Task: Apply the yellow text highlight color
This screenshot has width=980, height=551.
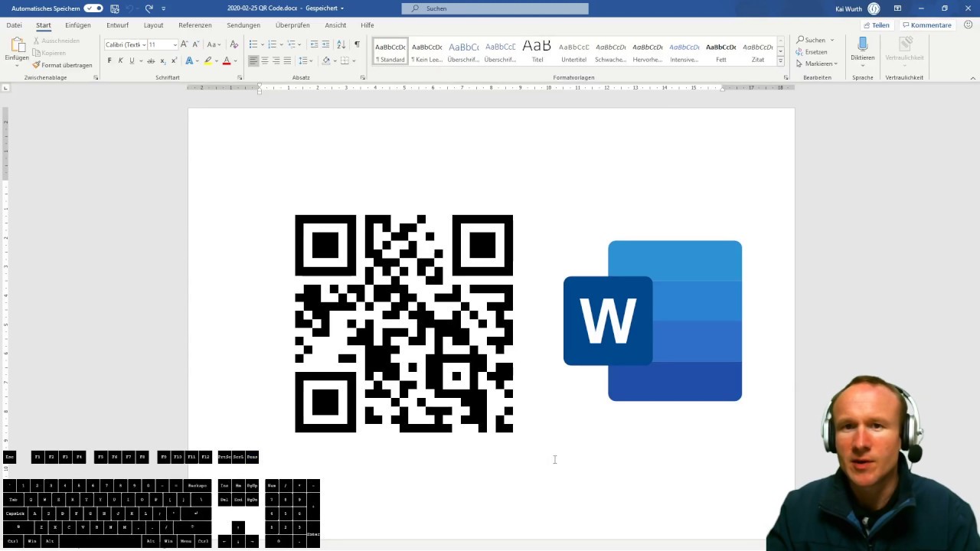Action: (x=207, y=60)
